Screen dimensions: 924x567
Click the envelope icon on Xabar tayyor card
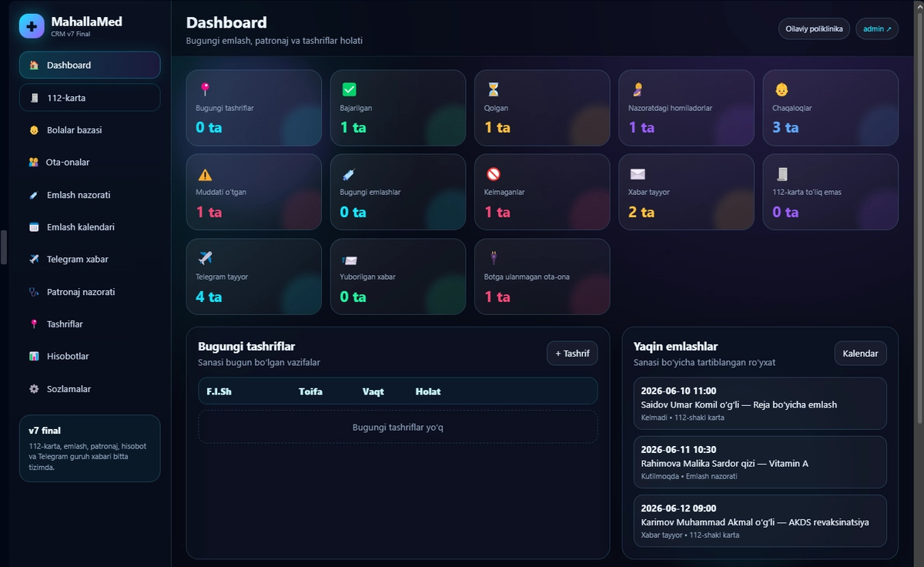click(x=638, y=174)
